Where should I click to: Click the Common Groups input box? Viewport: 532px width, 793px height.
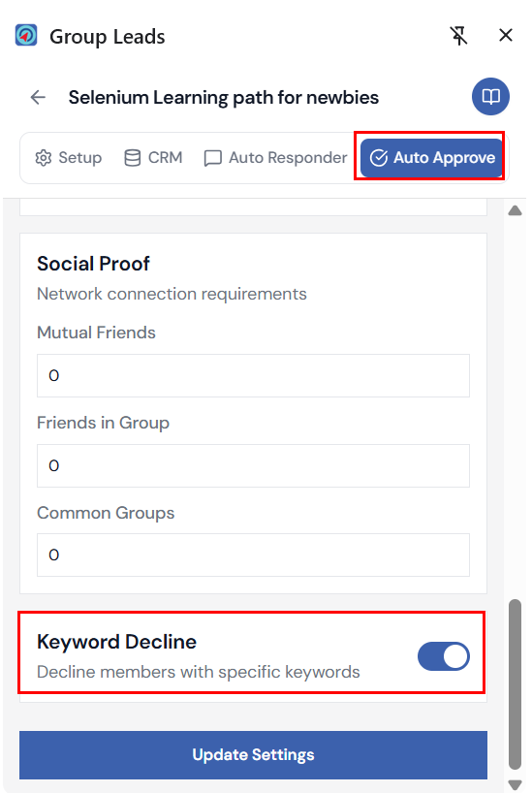pos(253,555)
